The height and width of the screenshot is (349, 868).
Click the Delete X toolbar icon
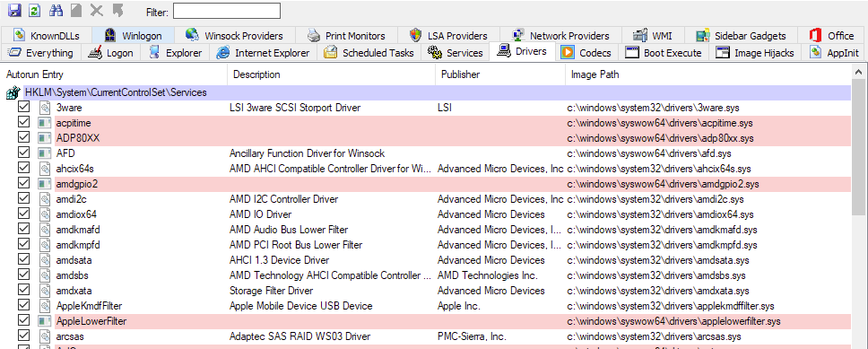point(96,10)
